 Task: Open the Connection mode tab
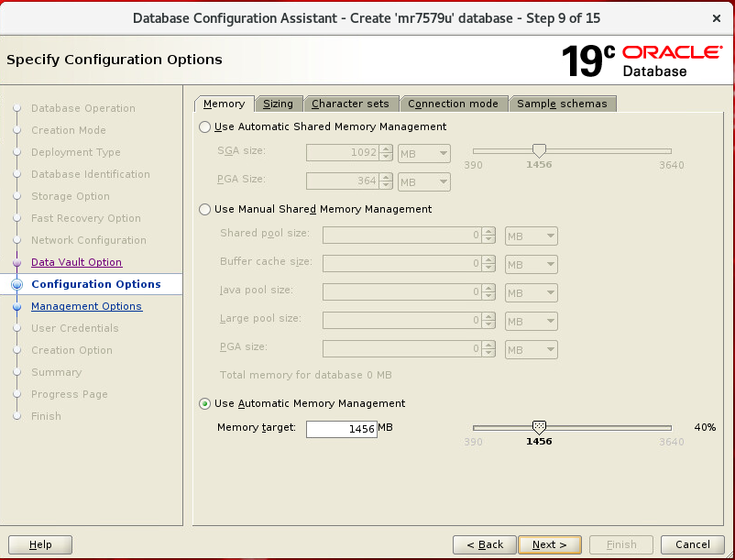pyautogui.click(x=453, y=104)
